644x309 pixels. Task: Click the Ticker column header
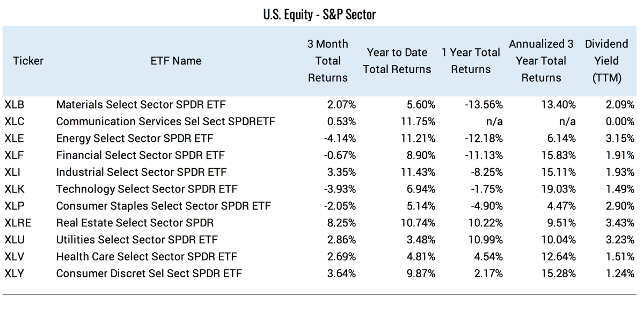28,61
